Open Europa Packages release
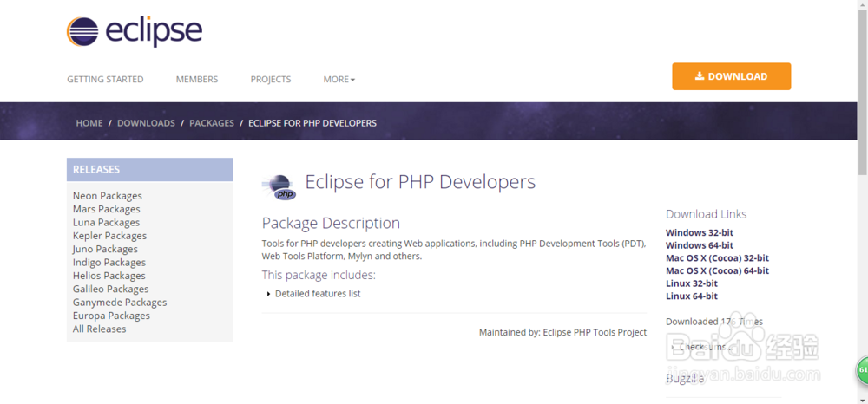868x404 pixels. coord(111,315)
